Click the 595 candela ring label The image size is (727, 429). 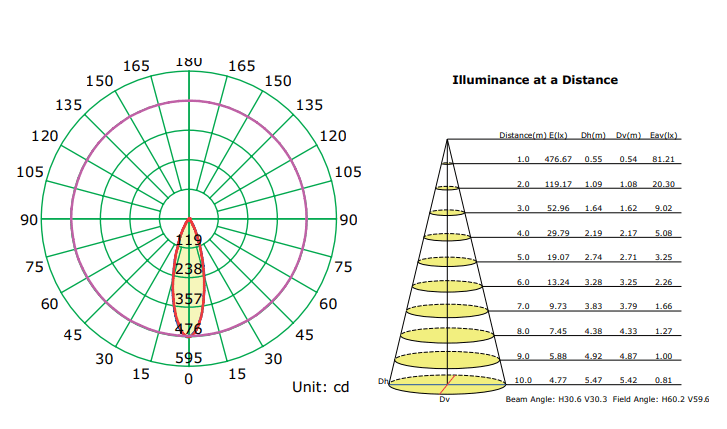(x=189, y=358)
